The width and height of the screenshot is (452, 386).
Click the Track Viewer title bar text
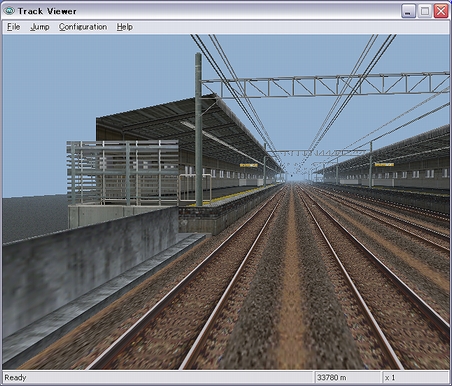[47, 11]
